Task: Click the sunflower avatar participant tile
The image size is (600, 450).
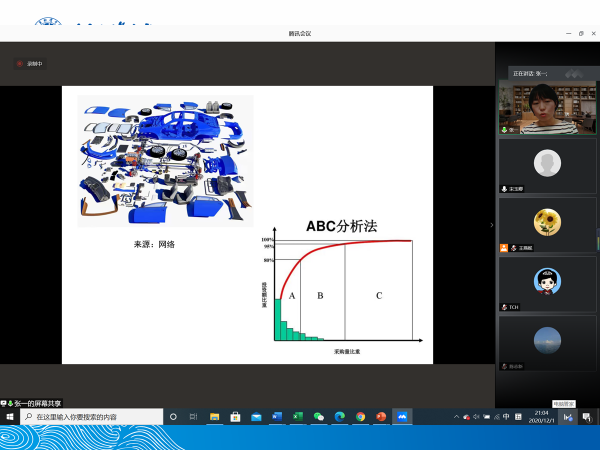Action: coord(546,224)
